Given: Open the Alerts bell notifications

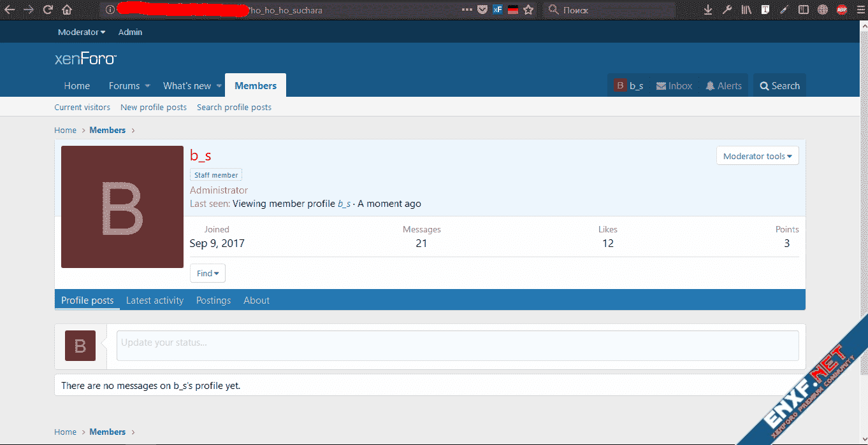Looking at the screenshot, I should click(x=723, y=86).
